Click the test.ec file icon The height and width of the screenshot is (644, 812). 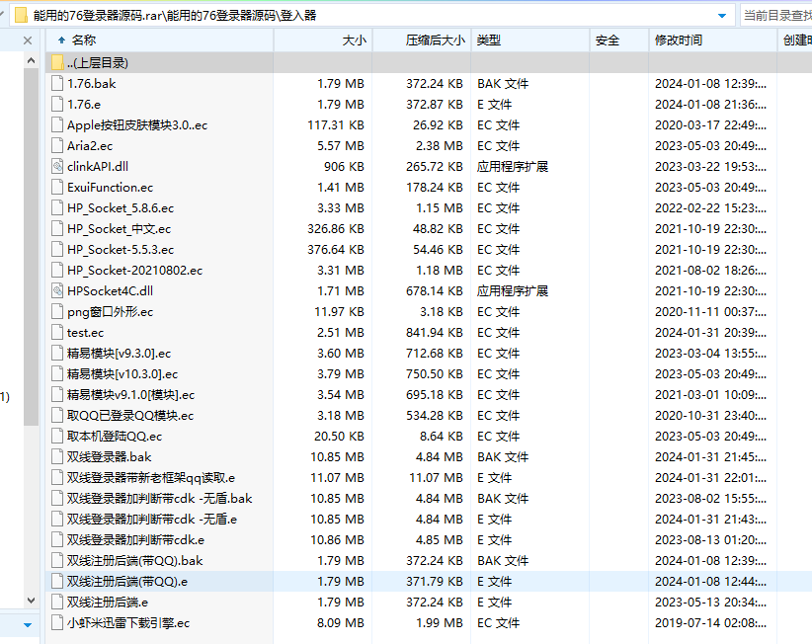click(x=57, y=333)
